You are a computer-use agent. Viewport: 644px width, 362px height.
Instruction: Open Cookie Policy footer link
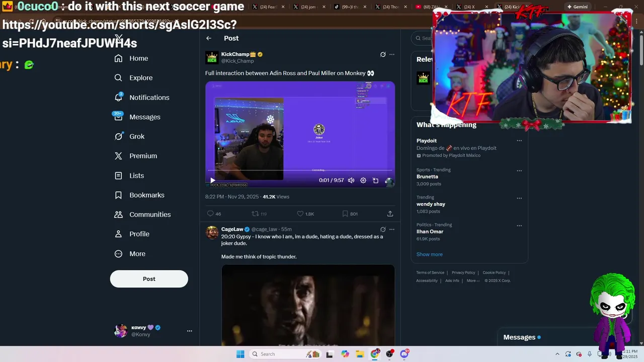pyautogui.click(x=494, y=273)
